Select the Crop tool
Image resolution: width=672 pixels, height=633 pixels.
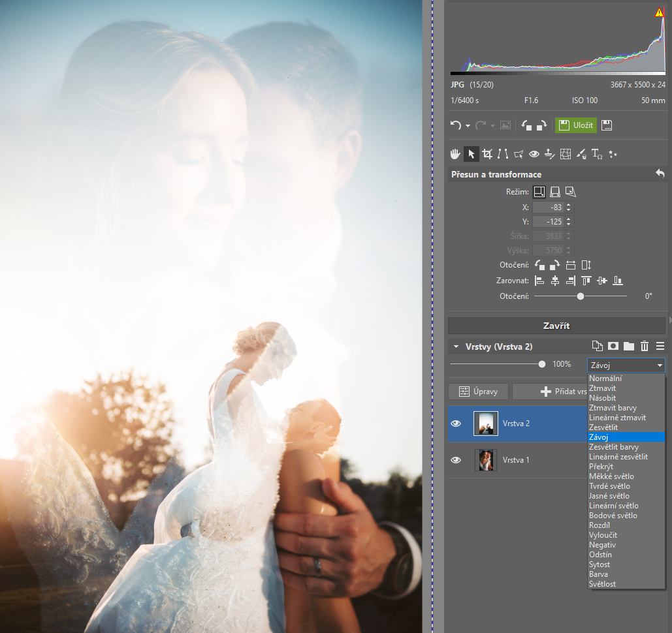point(487,154)
